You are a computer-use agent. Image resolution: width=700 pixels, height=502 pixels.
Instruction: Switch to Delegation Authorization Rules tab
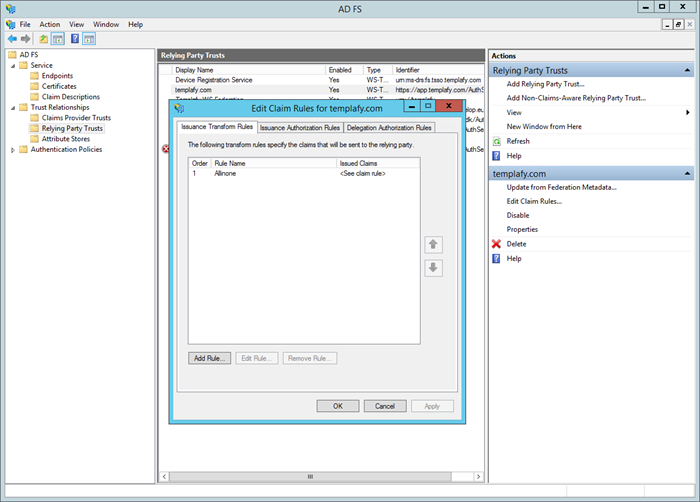point(389,128)
